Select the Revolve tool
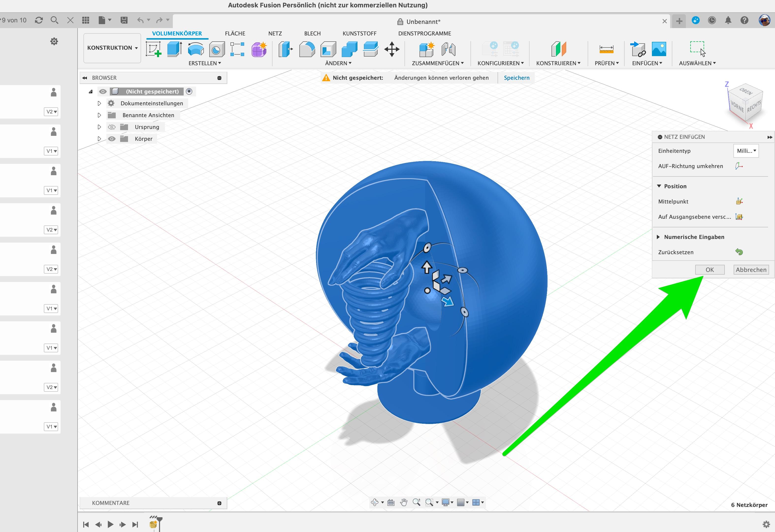The width and height of the screenshot is (775, 532). tap(196, 49)
